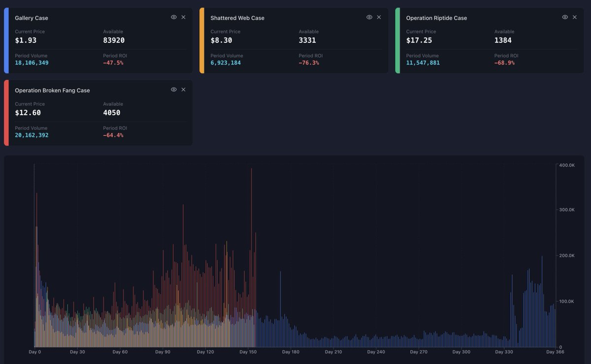
Task: Select the green color stripe on Operation Riptide Case
Action: tap(397, 40)
